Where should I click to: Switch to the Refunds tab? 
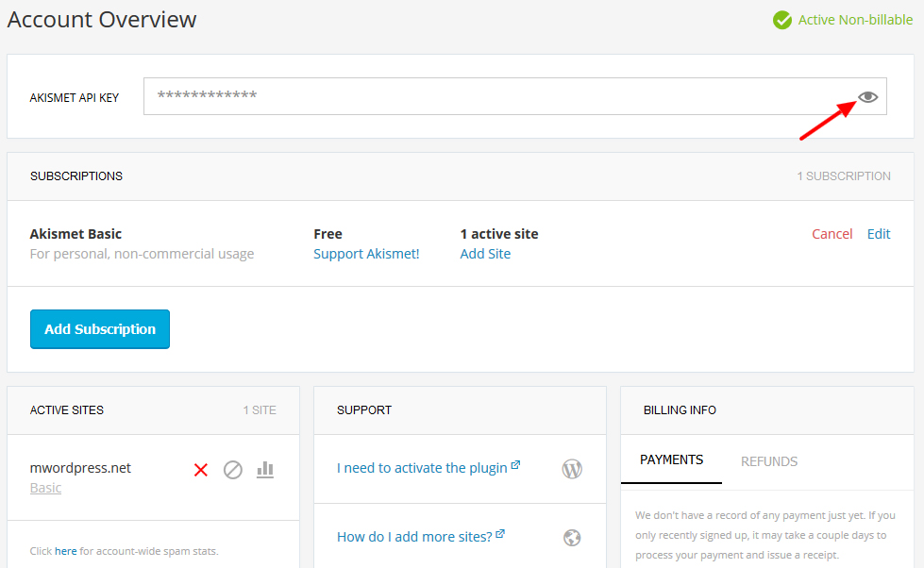coord(769,461)
